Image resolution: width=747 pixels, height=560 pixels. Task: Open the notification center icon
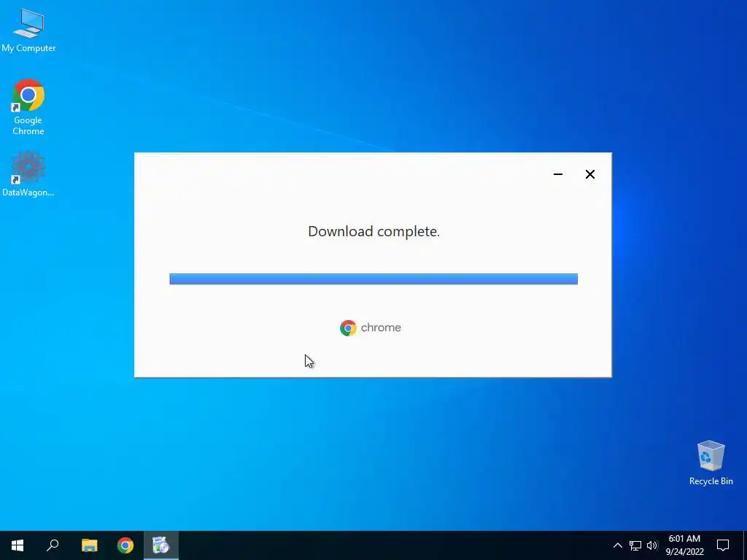coord(723,545)
